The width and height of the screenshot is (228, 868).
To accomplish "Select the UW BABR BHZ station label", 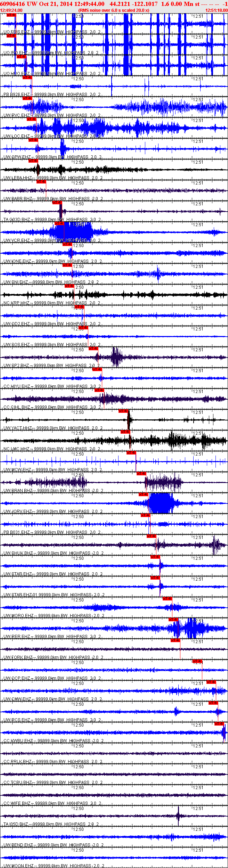I will tap(53, 199).
